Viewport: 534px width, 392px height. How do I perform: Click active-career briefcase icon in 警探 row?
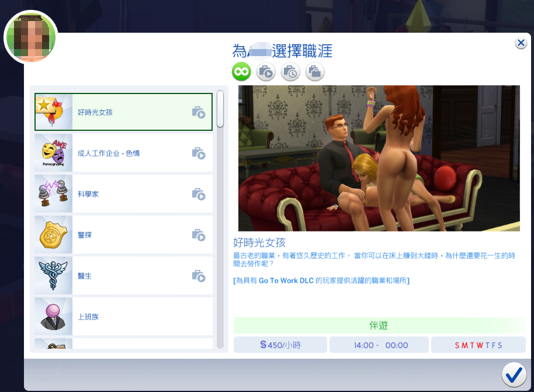(x=199, y=235)
